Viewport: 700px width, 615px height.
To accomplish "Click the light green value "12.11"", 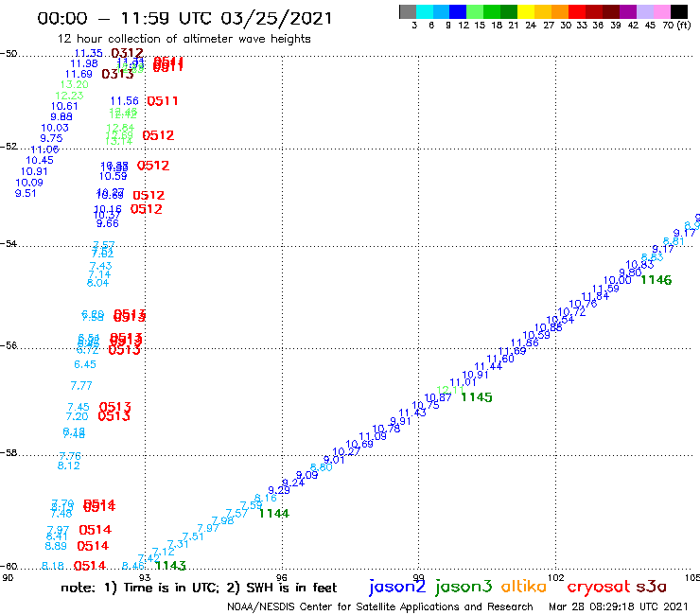I will tap(450, 390).
